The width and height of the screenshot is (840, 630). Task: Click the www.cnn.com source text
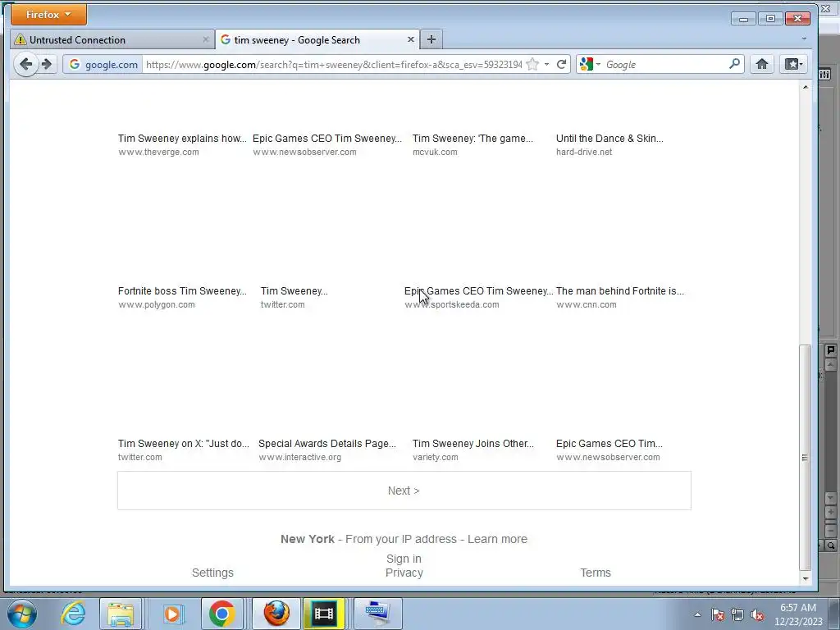[586, 305]
